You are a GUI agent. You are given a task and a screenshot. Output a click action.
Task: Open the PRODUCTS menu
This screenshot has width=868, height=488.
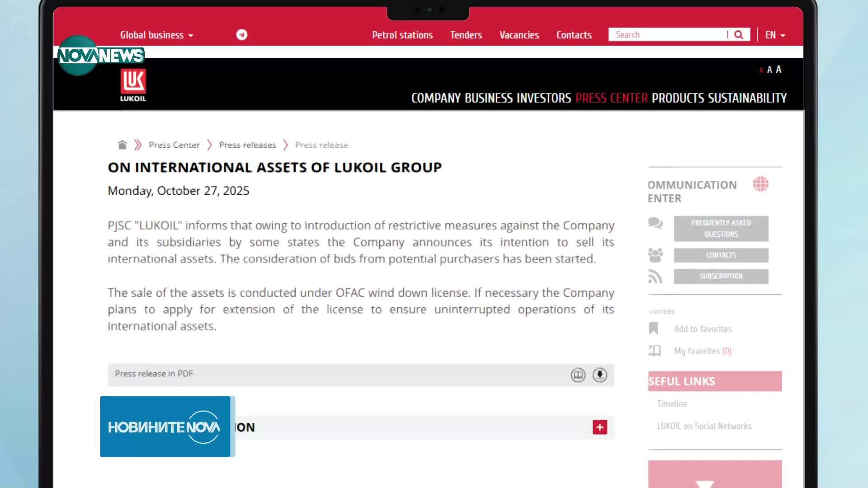coord(678,98)
